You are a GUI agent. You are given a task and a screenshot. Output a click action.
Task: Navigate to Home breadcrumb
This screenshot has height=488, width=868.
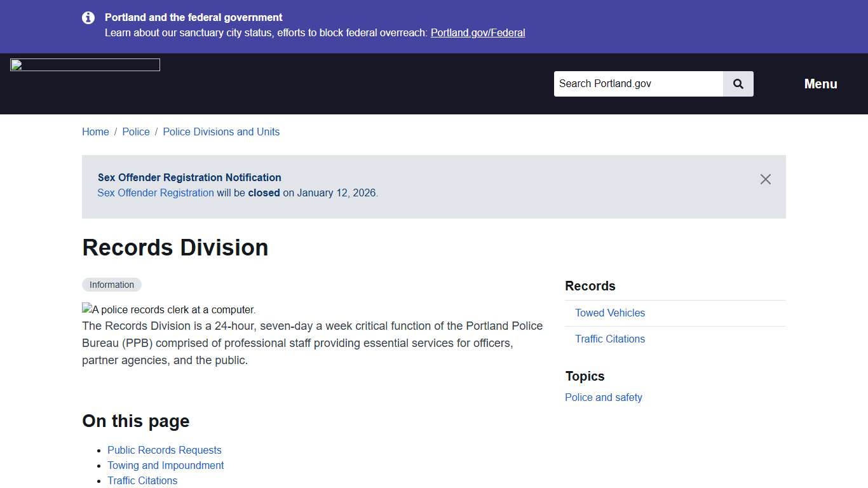tap(95, 132)
